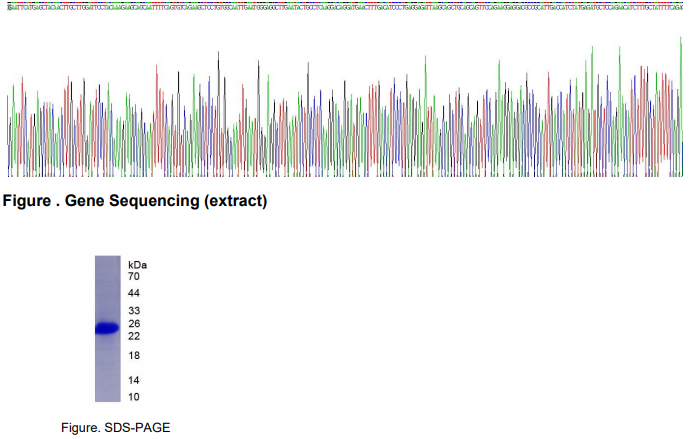Click the dark blue protein band in the gel
This screenshot has width=692, height=439.
pyautogui.click(x=107, y=328)
